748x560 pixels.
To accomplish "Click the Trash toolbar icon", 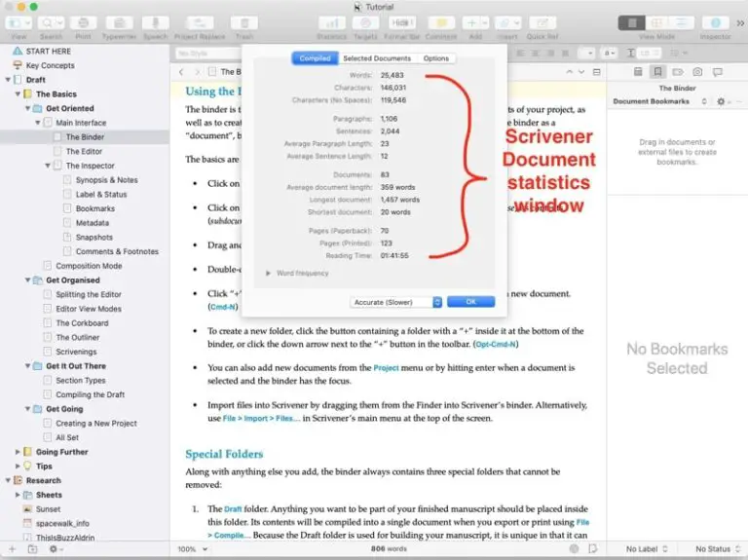I will [244, 23].
